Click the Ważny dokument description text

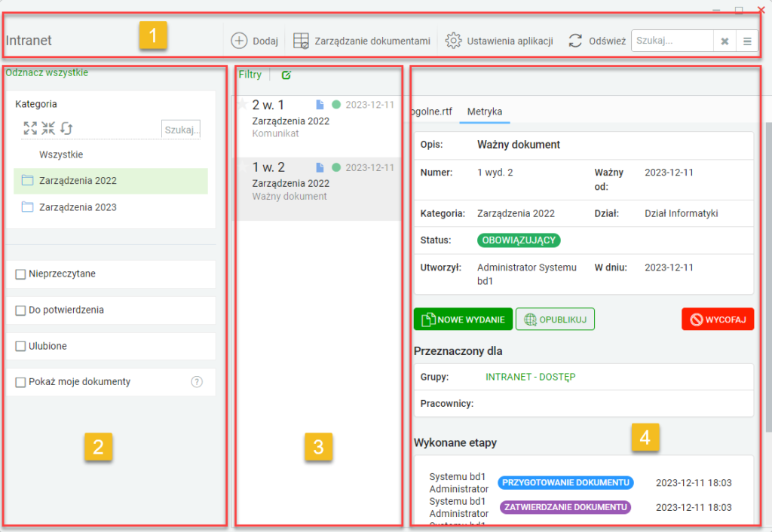519,145
